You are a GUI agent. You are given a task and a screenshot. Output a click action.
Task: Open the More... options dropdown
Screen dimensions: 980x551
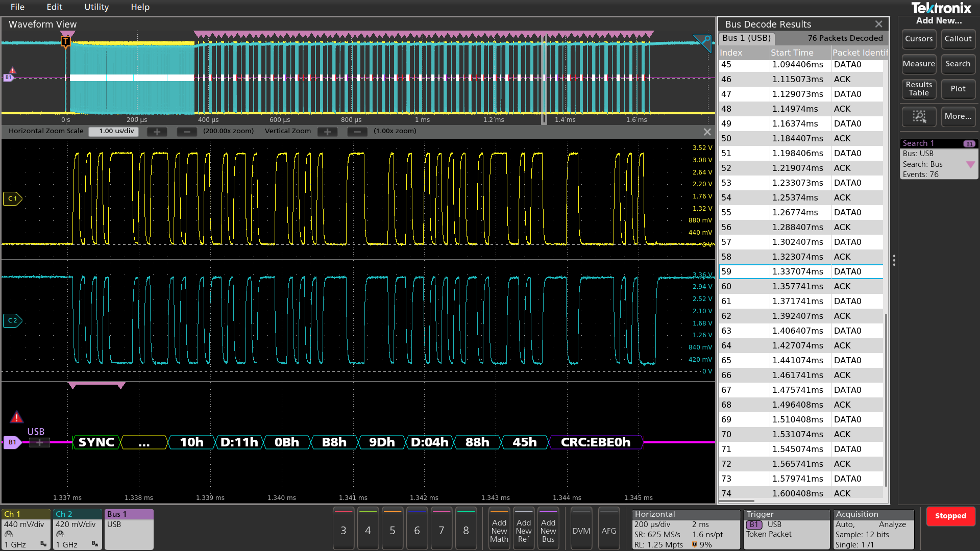pyautogui.click(x=958, y=116)
